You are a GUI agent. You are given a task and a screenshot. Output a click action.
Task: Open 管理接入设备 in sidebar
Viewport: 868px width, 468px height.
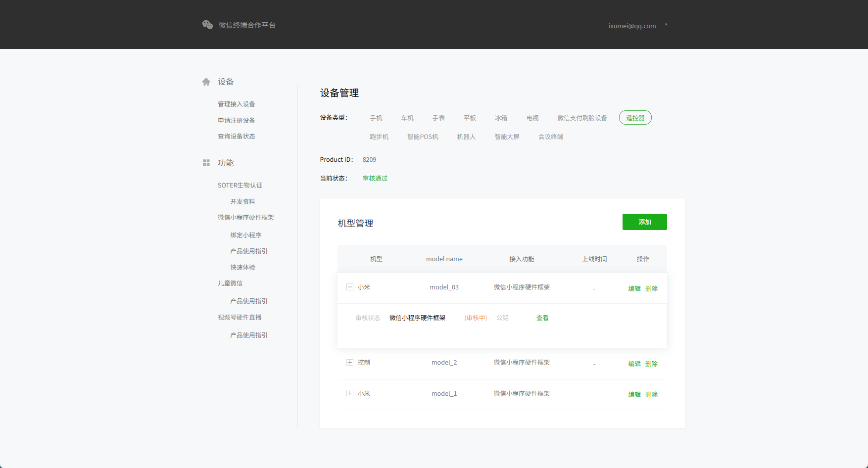pos(237,104)
